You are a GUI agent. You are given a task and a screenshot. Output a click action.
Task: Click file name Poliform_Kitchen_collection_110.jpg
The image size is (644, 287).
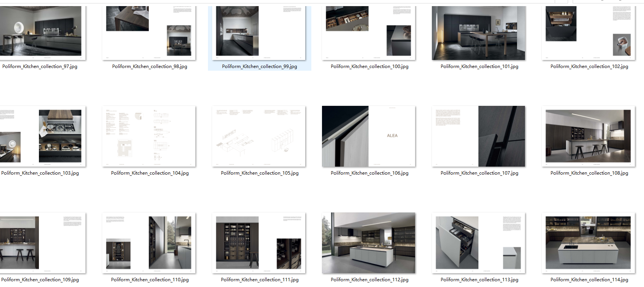click(150, 280)
